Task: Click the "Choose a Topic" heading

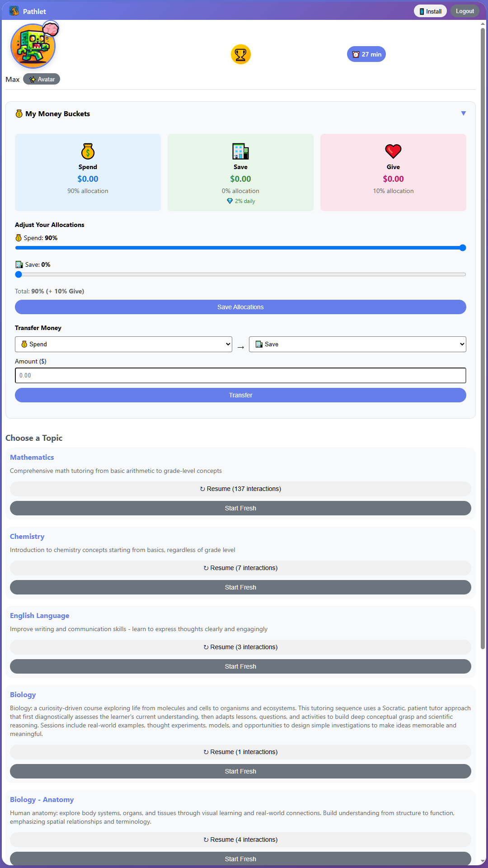Action: point(34,438)
